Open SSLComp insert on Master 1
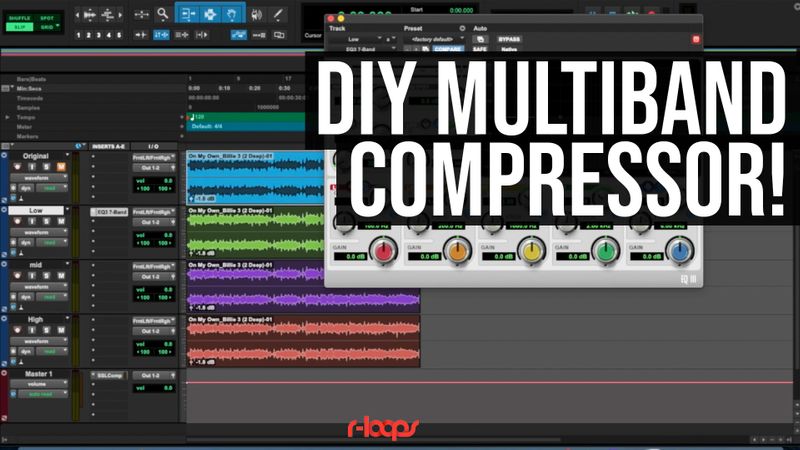The height and width of the screenshot is (450, 800). (109, 376)
